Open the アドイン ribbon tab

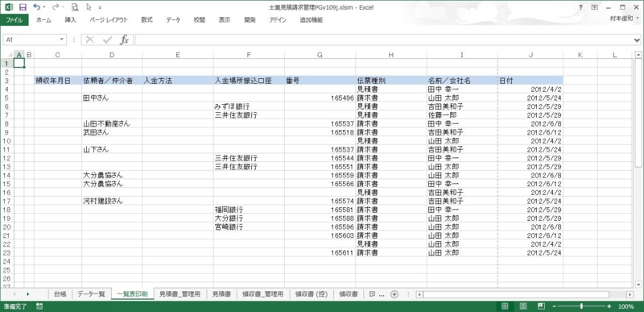pyautogui.click(x=278, y=19)
